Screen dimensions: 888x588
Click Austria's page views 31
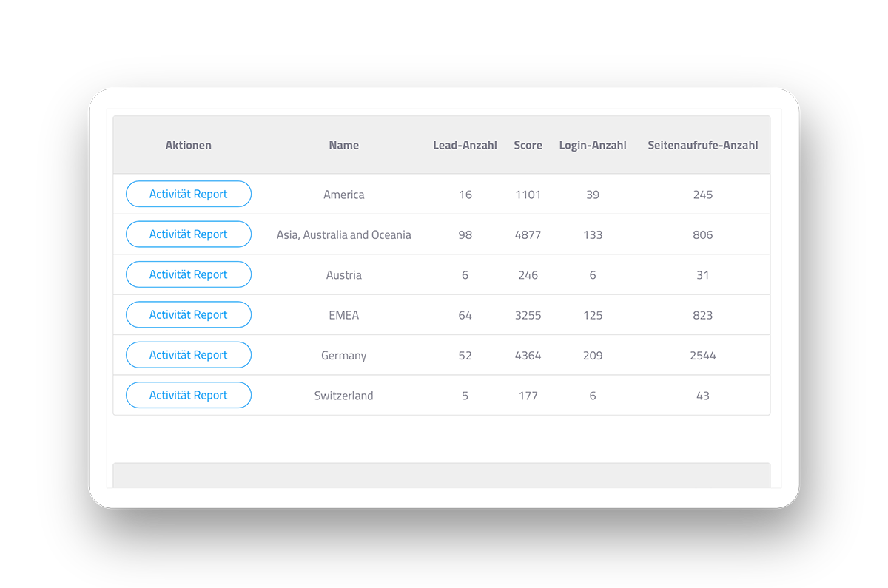point(703,275)
